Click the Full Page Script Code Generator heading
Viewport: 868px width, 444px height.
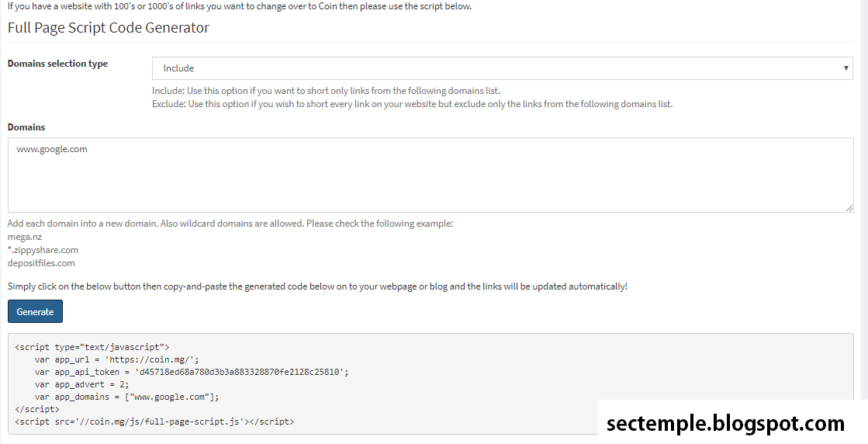pos(109,28)
